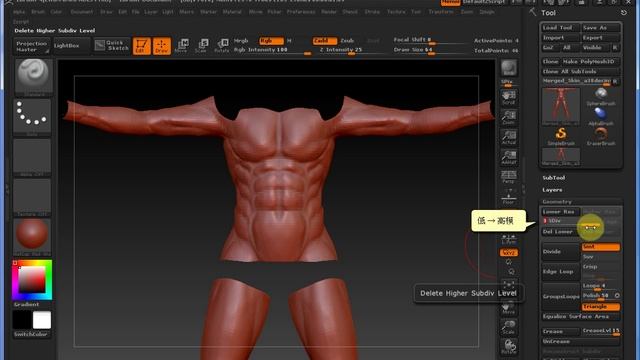Click the Actual size icon
Image resolution: width=640 pixels, height=360 pixels.
click(x=509, y=137)
